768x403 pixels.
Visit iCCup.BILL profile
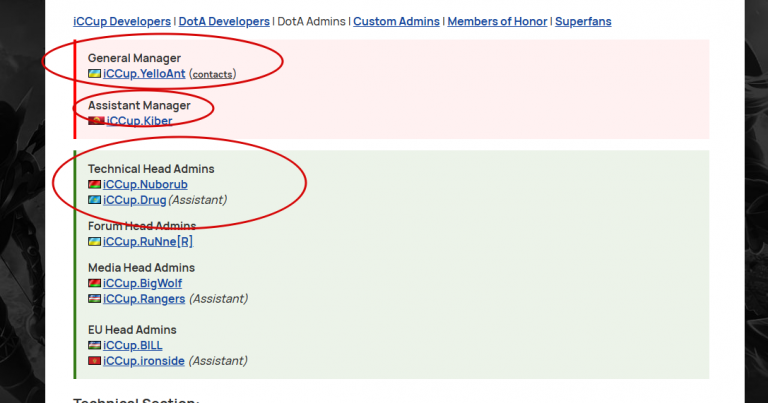click(x=132, y=345)
